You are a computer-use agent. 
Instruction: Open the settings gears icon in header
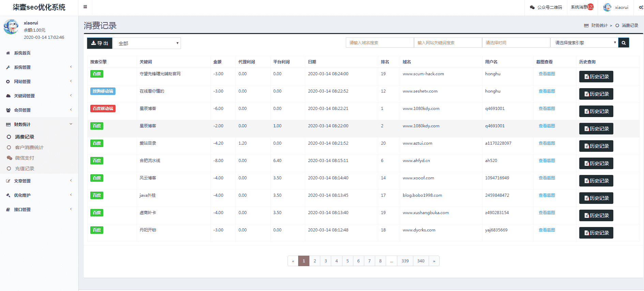pos(641,7)
